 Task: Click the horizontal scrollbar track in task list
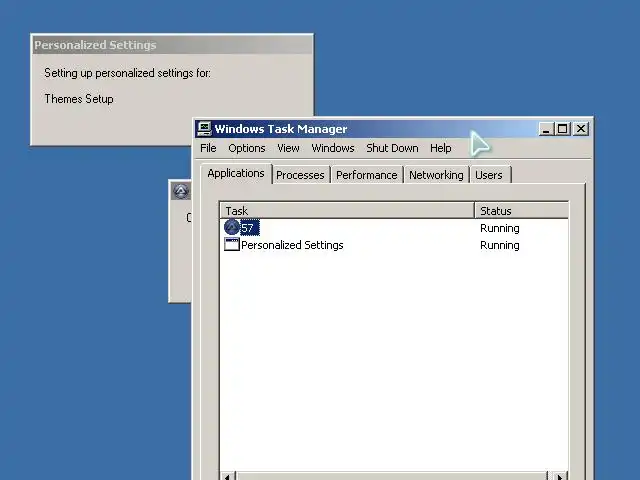click(392, 476)
